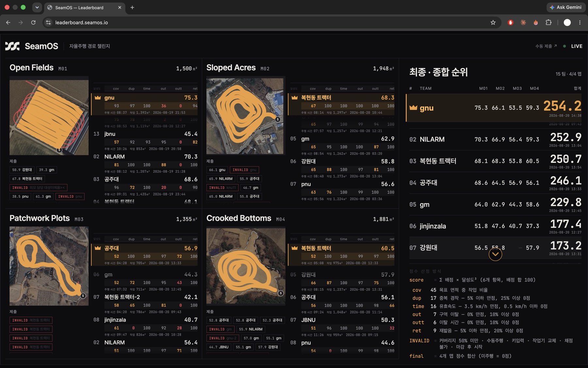This screenshot has width=588, height=368.
Task: Select jinjinzala row in the final ranking
Action: 495,226
